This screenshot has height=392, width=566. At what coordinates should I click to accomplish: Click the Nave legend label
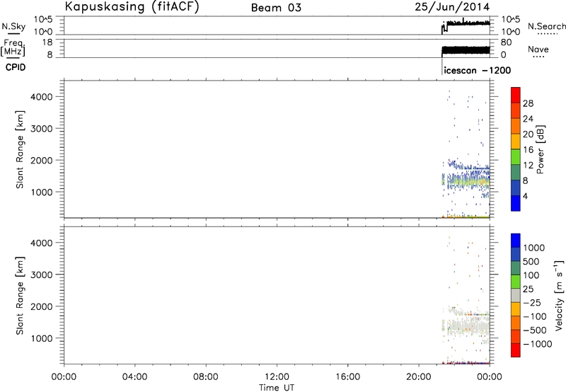pyautogui.click(x=538, y=49)
